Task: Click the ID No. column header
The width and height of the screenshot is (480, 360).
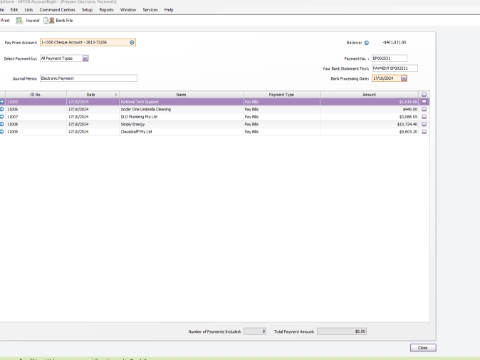Action: (36, 95)
